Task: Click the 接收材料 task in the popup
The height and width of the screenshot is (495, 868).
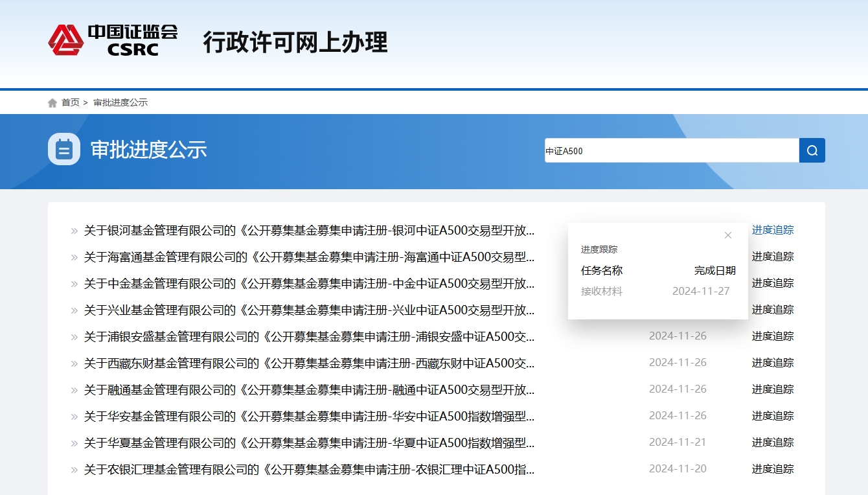Action: coord(602,292)
